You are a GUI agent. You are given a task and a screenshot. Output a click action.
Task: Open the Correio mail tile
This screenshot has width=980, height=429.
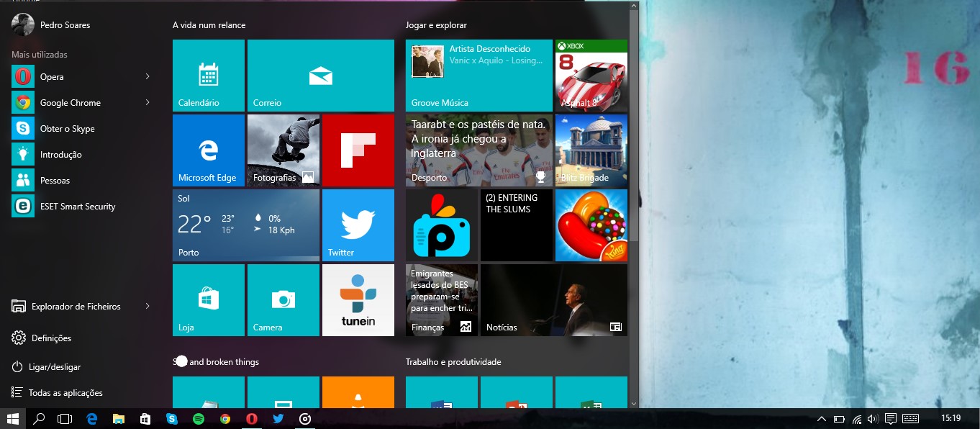tap(321, 76)
